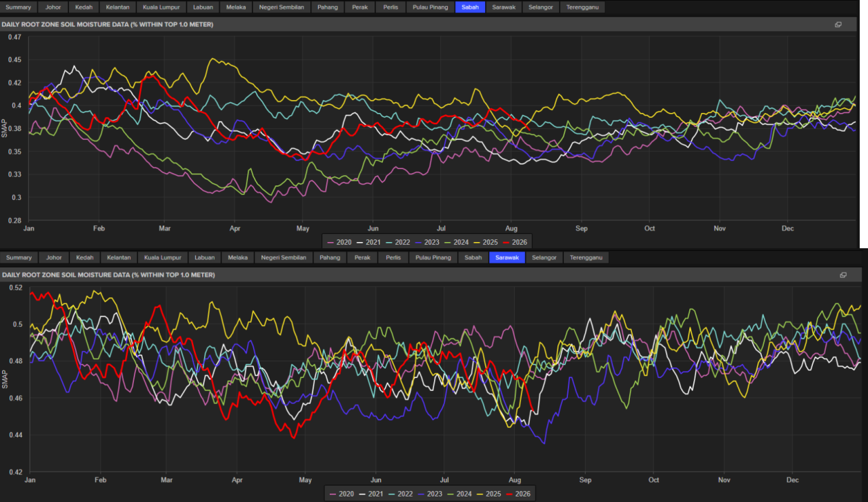Click active Sarawak tab in bottom panel

coord(507,258)
